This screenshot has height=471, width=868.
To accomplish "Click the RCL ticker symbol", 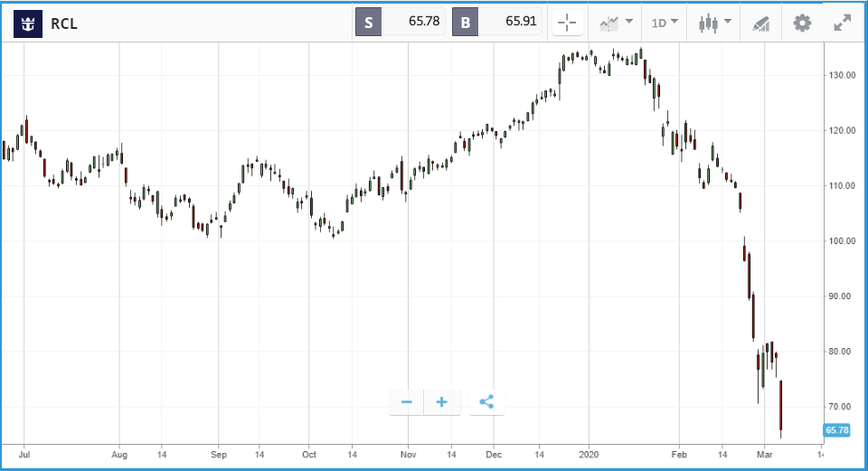I will tap(63, 24).
